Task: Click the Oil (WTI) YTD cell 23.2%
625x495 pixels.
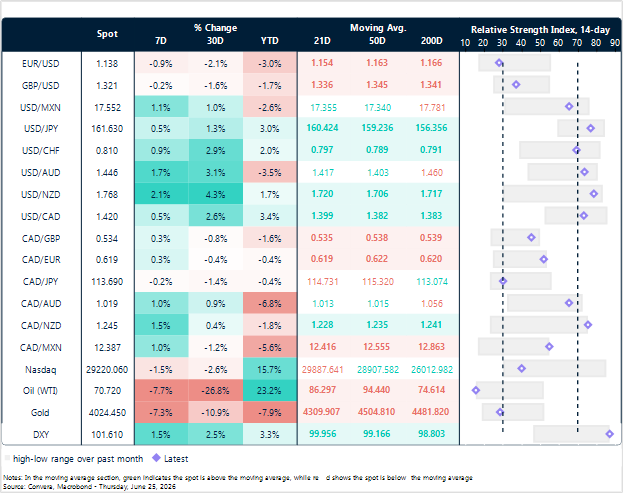Action: (x=270, y=391)
